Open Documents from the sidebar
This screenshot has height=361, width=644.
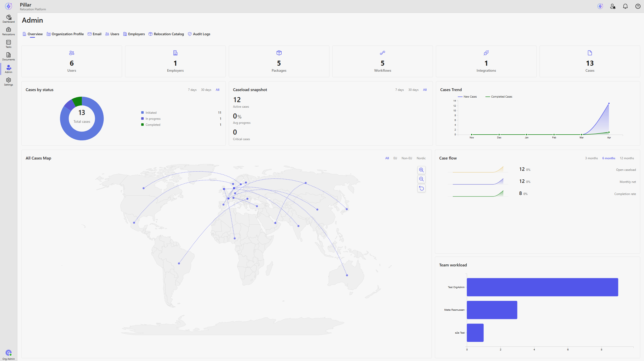tap(9, 57)
